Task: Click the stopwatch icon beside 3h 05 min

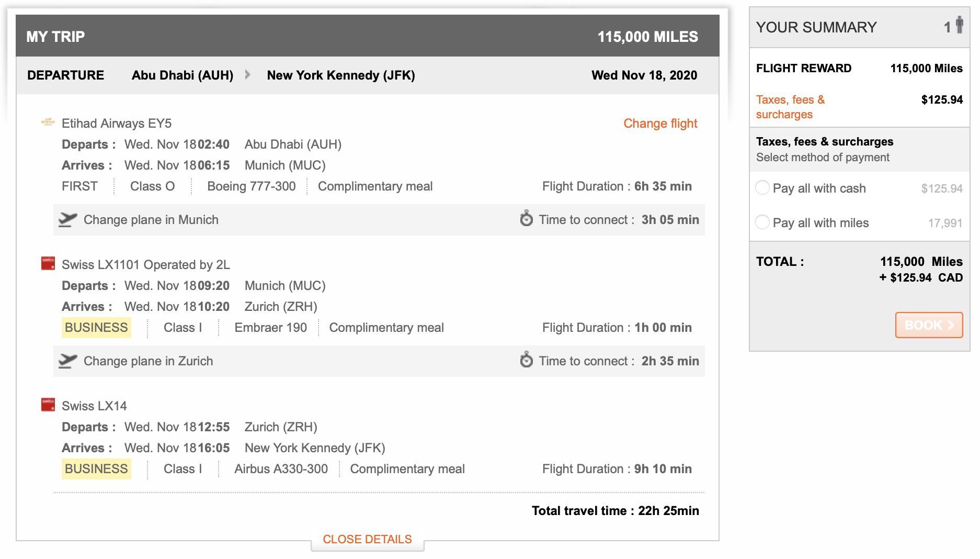Action: (526, 218)
